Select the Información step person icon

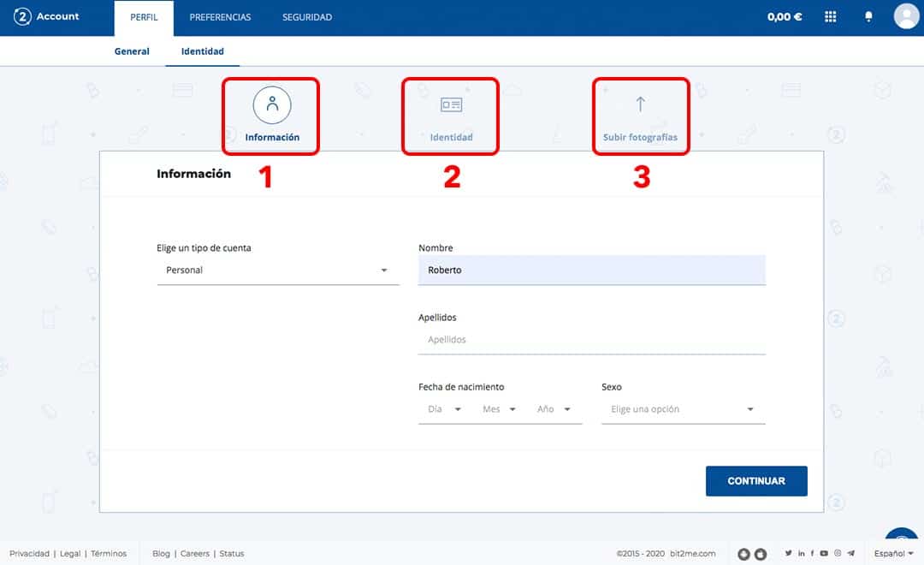(272, 105)
